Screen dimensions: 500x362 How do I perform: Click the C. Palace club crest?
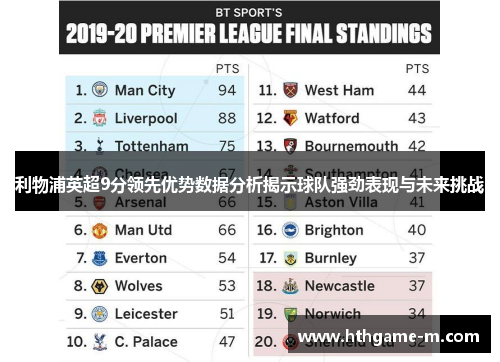(99, 342)
